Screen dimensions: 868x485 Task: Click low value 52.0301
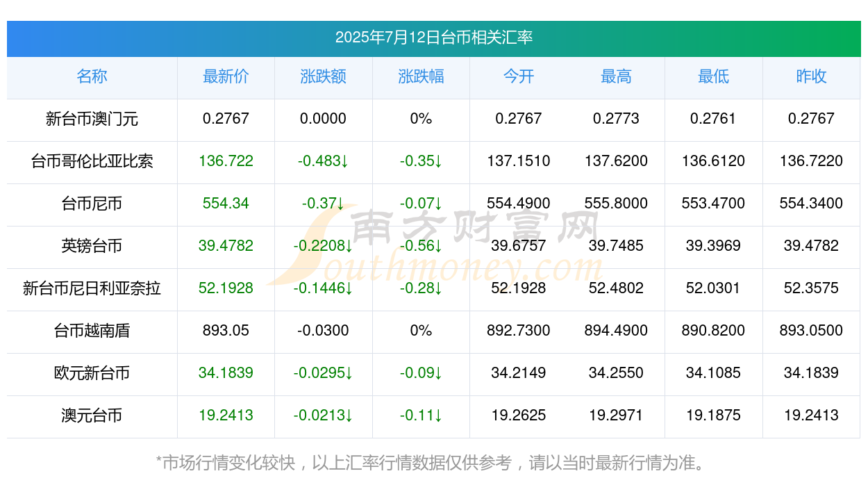713,288
